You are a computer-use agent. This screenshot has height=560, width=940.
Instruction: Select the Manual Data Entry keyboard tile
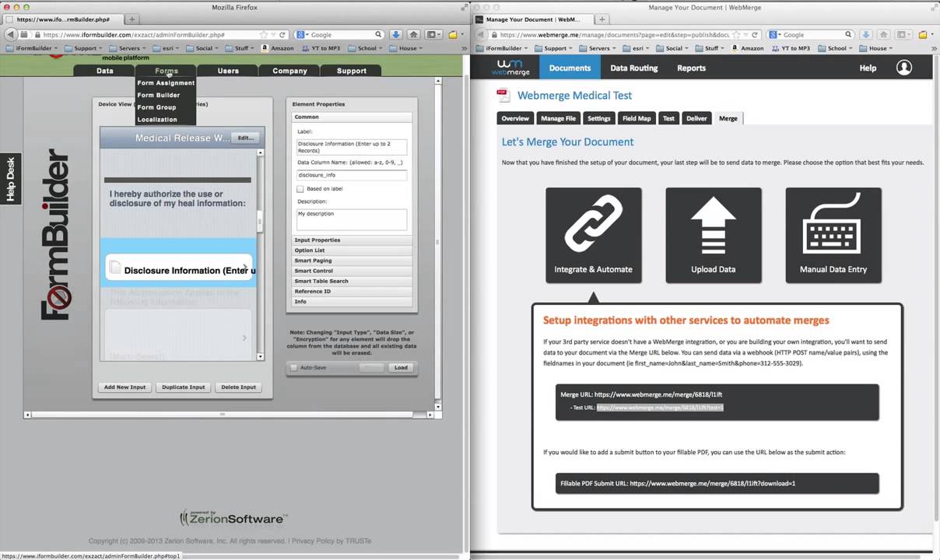(x=833, y=235)
